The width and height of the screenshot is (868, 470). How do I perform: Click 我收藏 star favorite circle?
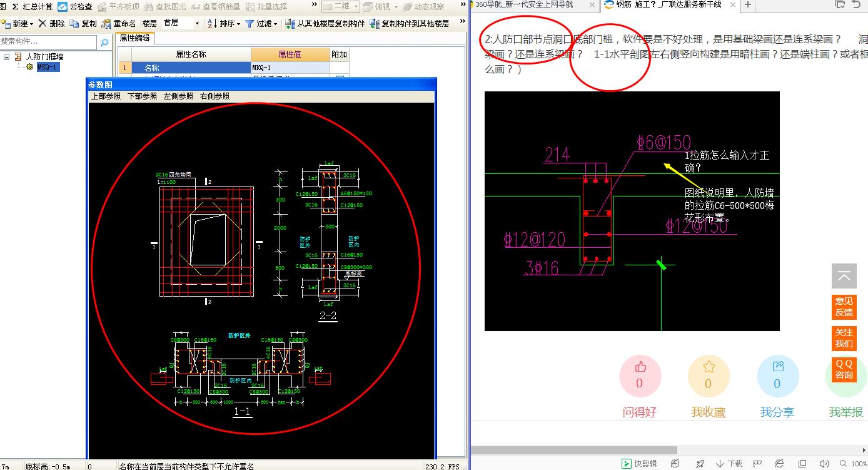tap(709, 377)
